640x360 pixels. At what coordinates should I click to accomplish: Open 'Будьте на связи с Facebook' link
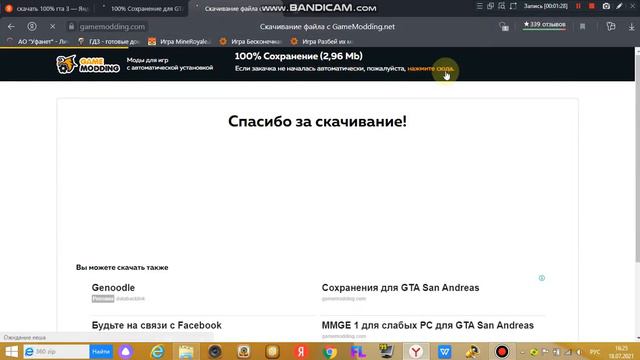click(156, 325)
